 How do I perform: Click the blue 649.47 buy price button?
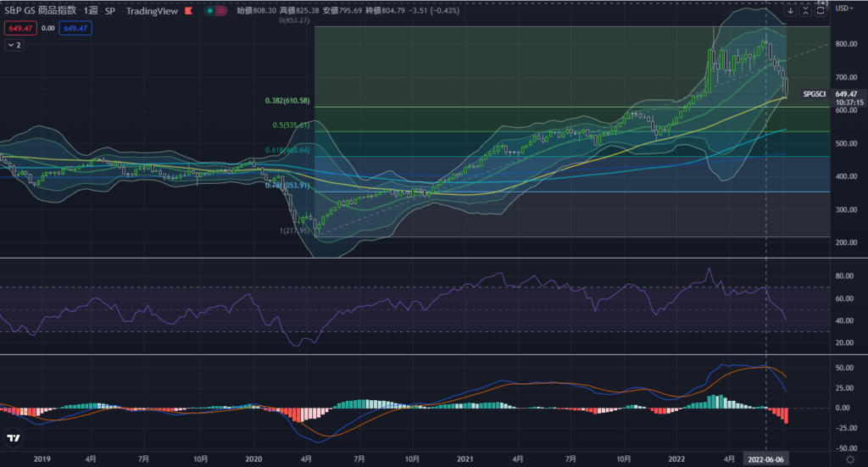75,28
